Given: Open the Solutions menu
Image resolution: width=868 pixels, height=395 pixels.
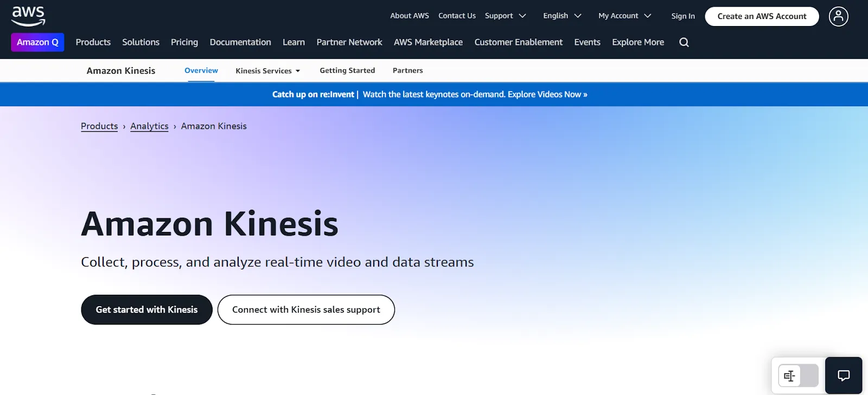Looking at the screenshot, I should (x=141, y=42).
